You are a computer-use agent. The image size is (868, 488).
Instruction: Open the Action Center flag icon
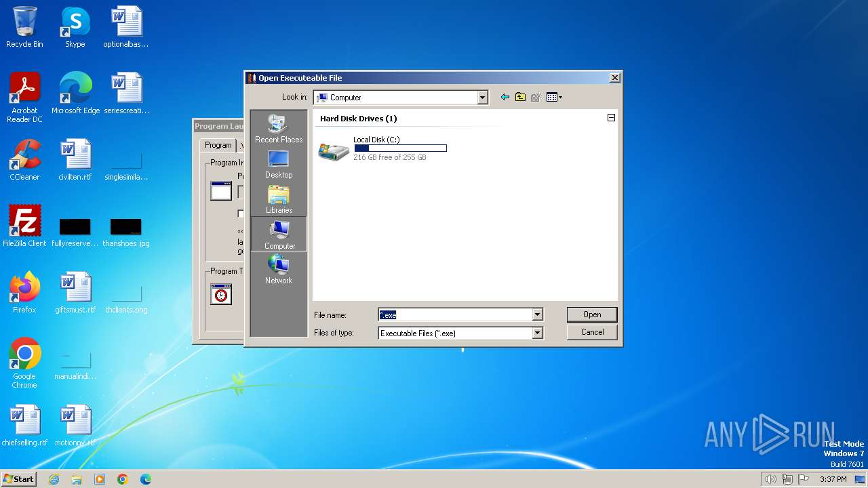tap(804, 479)
